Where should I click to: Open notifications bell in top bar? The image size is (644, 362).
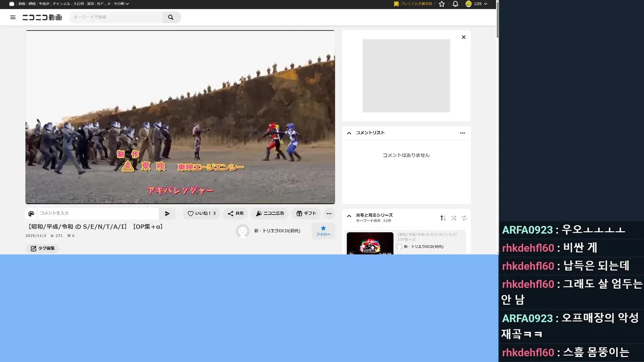[x=455, y=4]
